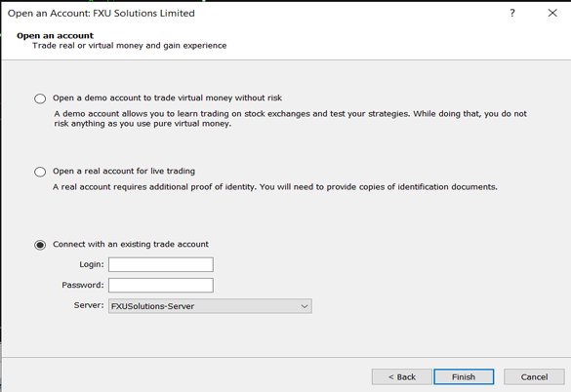
Task: Click the 'Password:' label
Action: tap(83, 285)
